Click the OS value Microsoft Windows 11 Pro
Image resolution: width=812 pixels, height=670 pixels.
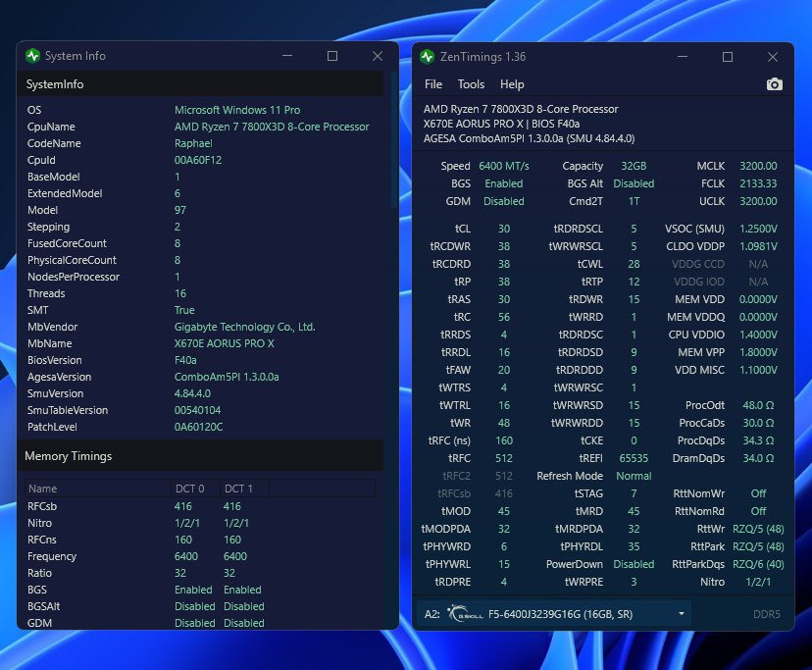237,110
